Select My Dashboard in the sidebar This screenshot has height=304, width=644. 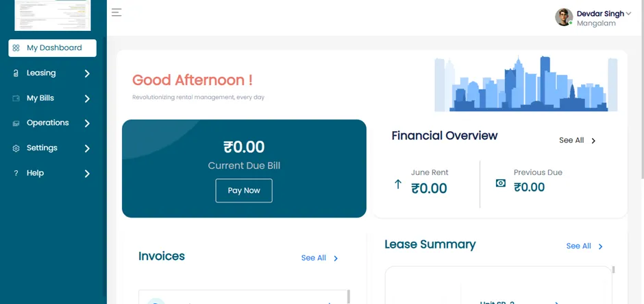pos(53,48)
